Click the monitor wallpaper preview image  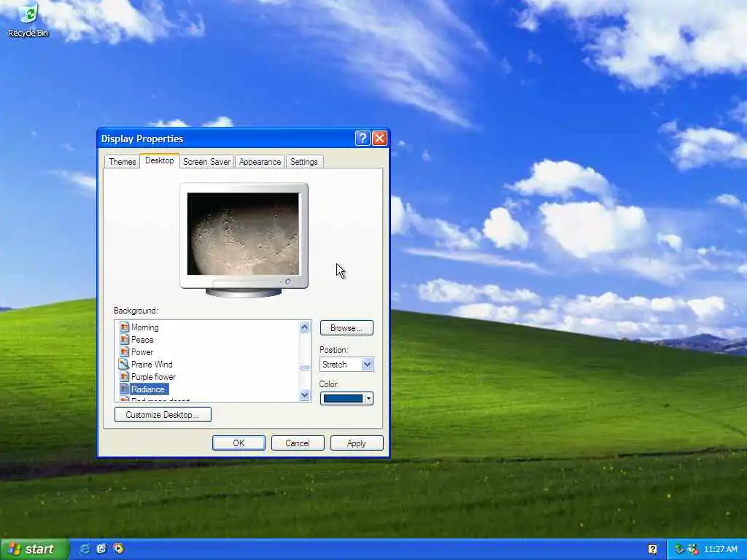243,234
